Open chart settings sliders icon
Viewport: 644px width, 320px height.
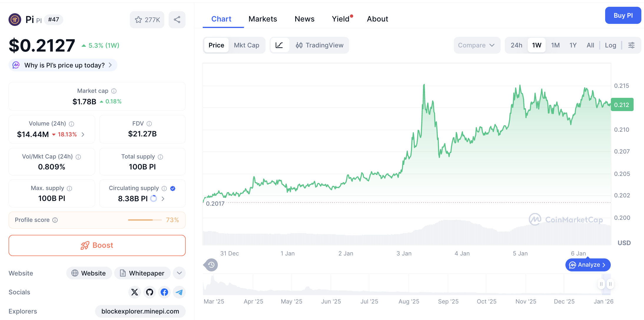click(x=632, y=45)
